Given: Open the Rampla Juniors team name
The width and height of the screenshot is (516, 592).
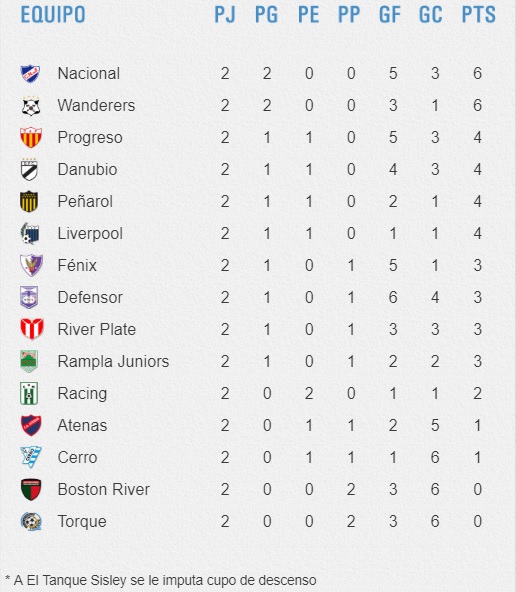Looking at the screenshot, I should coord(113,362).
